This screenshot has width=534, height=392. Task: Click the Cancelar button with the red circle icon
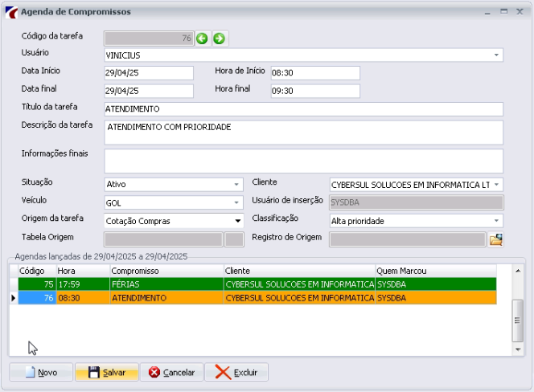coord(171,372)
